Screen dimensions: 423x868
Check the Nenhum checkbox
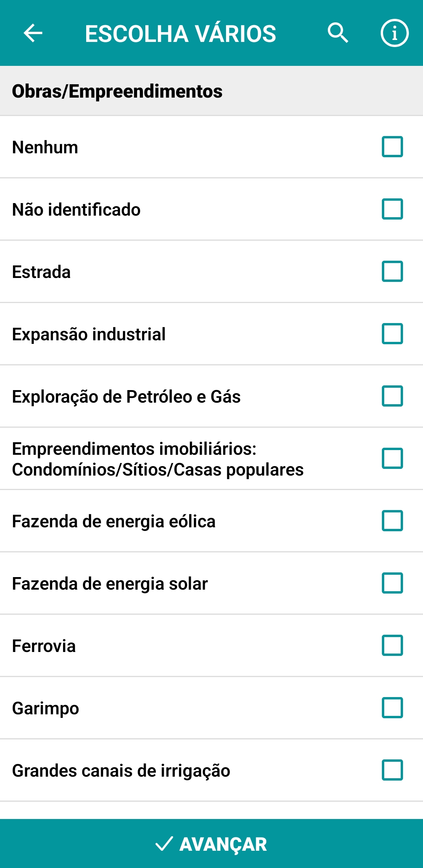(x=392, y=147)
